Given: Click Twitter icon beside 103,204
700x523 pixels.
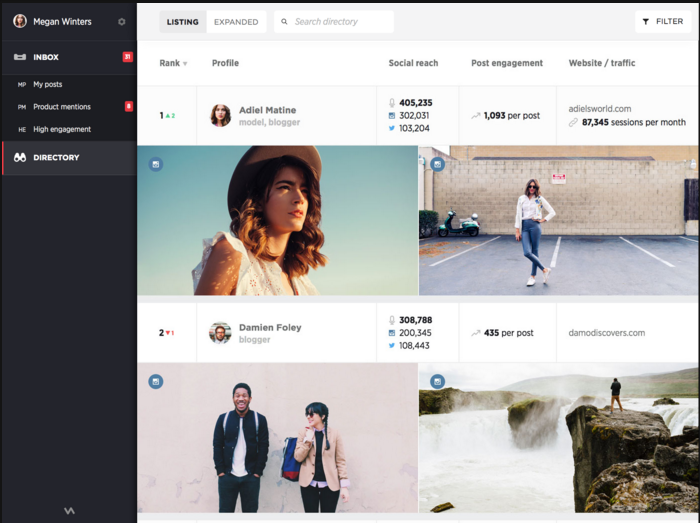Looking at the screenshot, I should pos(392,128).
